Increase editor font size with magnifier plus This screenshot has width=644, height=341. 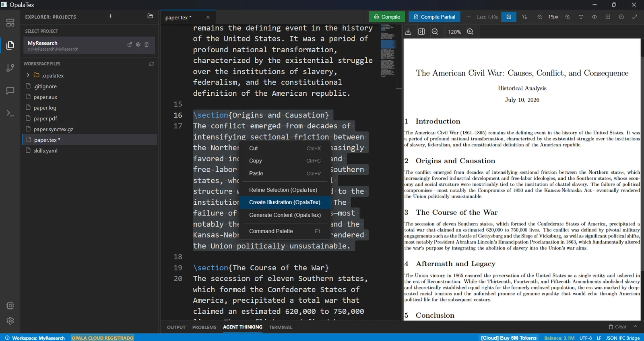tap(568, 17)
